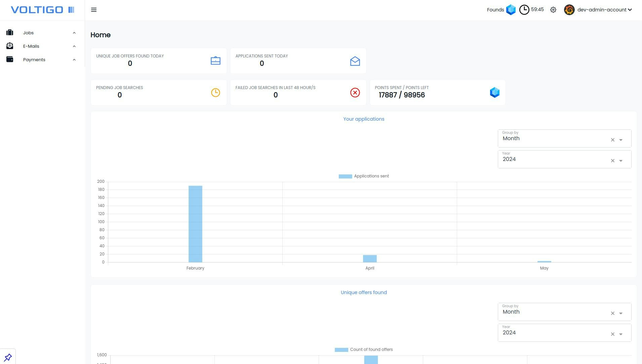Clear applications Group by Month selection
The width and height of the screenshot is (642, 364).
[x=612, y=140]
